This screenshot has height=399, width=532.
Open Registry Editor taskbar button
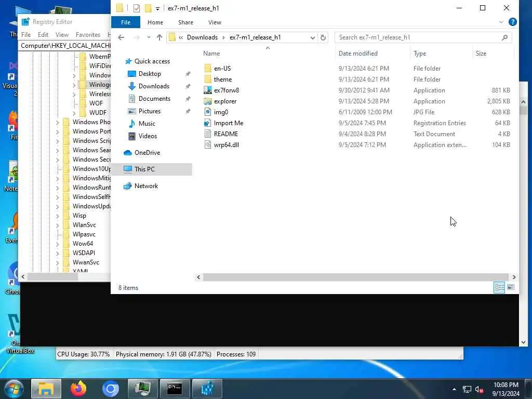(x=207, y=389)
